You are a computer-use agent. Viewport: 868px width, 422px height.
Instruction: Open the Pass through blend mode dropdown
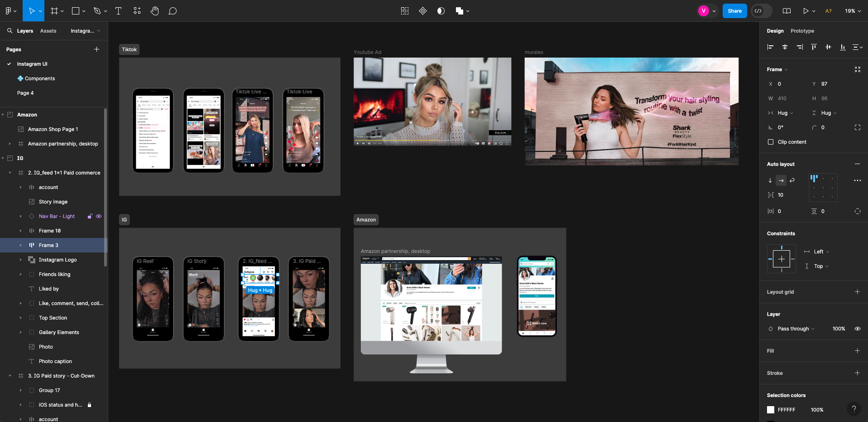pyautogui.click(x=796, y=329)
